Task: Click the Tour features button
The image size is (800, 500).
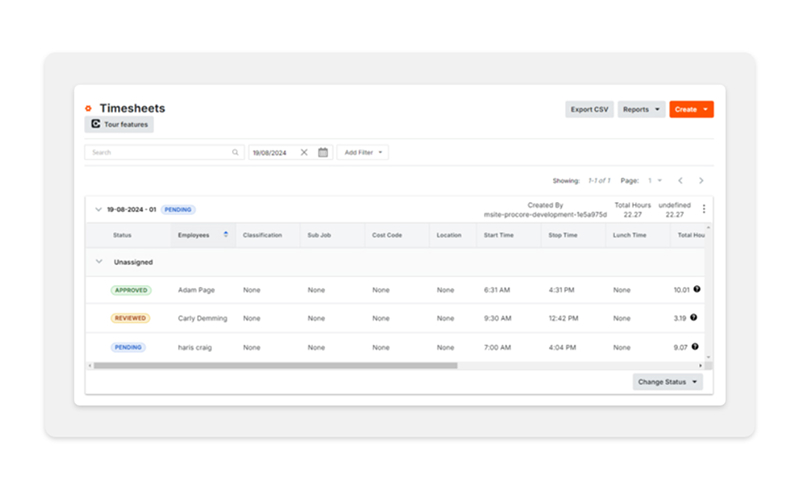Action: click(119, 125)
